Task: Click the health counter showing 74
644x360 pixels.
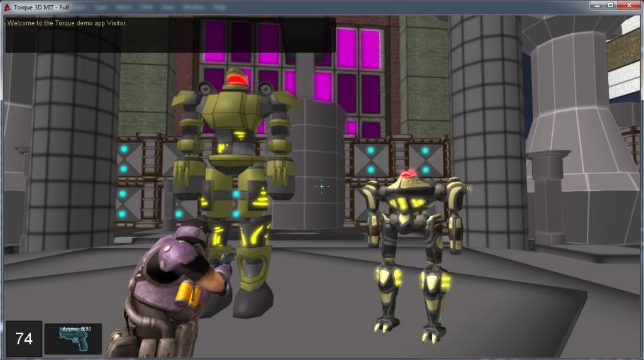Action: [x=24, y=339]
